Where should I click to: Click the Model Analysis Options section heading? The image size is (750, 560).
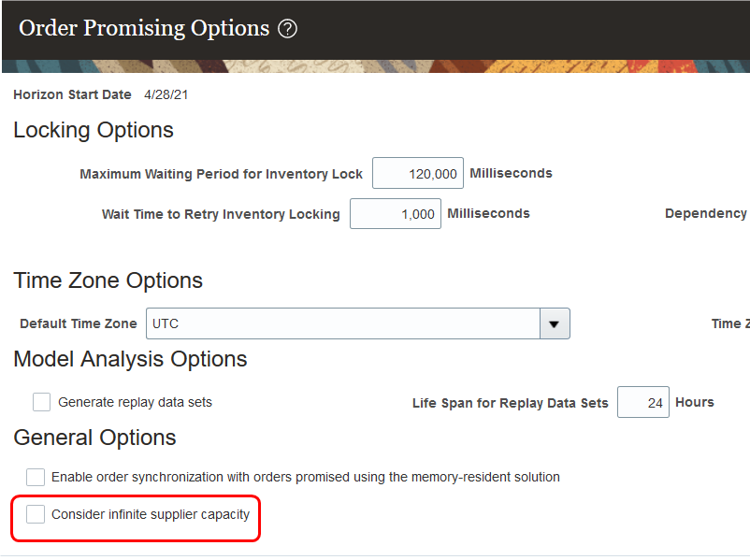pos(130,359)
